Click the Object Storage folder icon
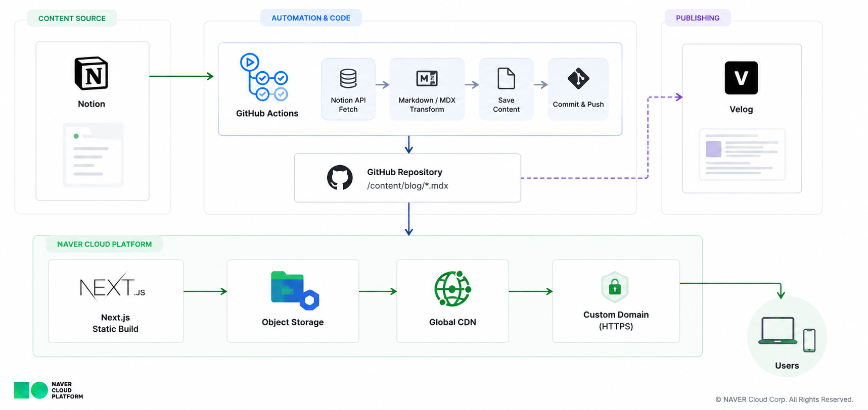This screenshot has height=410, width=868. point(295,290)
